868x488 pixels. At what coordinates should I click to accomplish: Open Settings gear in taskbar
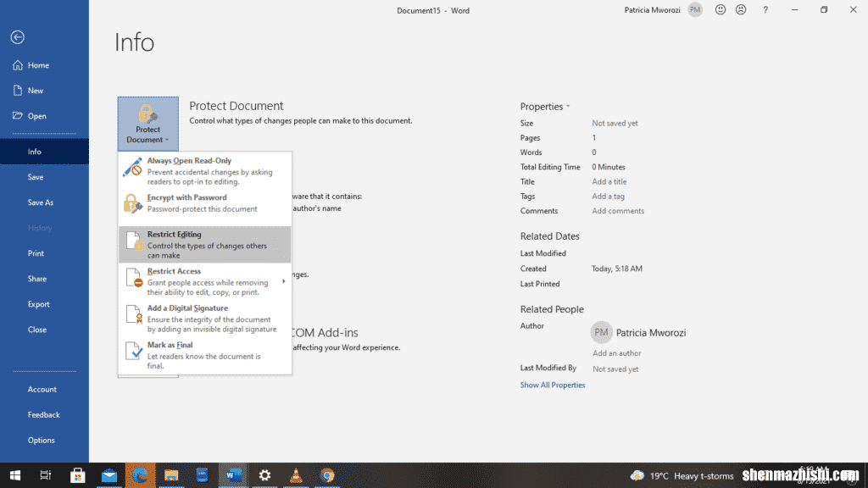pyautogui.click(x=264, y=475)
